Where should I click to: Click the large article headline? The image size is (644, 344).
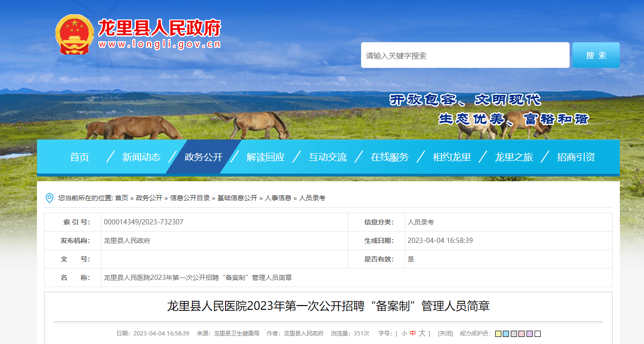(x=328, y=306)
